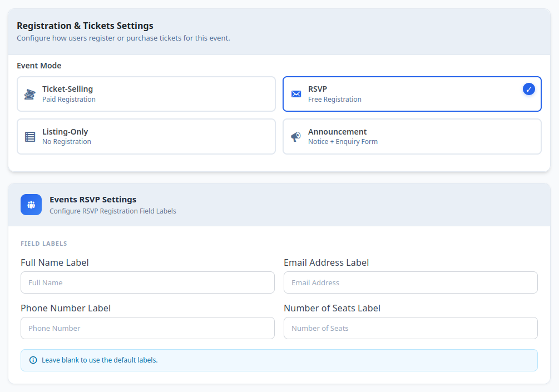This screenshot has width=559, height=392.
Task: Choose the Announcement event mode
Action: pos(412,136)
